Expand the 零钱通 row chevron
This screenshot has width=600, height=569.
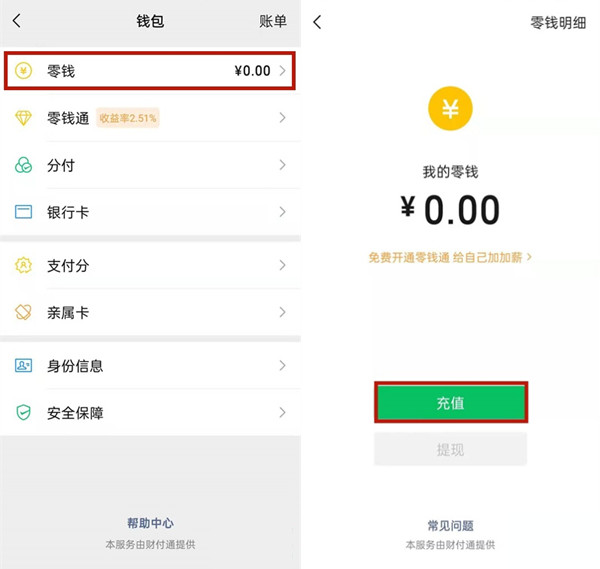click(x=283, y=118)
